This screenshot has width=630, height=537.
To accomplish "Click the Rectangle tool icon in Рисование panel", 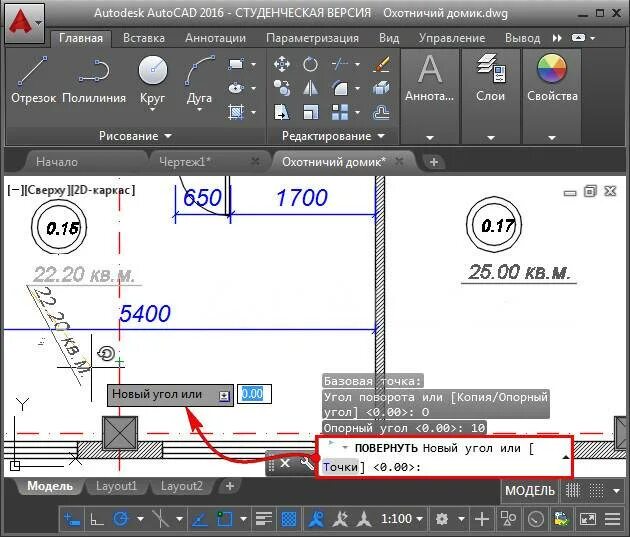I will click(x=236, y=64).
